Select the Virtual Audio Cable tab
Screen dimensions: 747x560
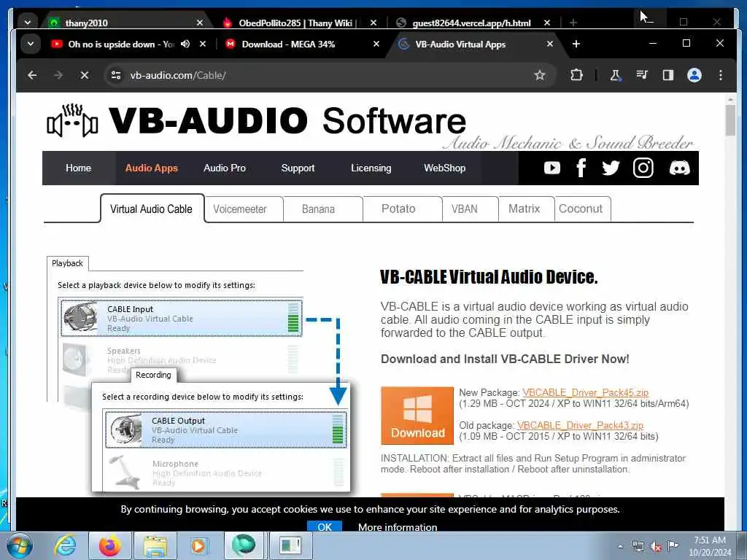(152, 209)
